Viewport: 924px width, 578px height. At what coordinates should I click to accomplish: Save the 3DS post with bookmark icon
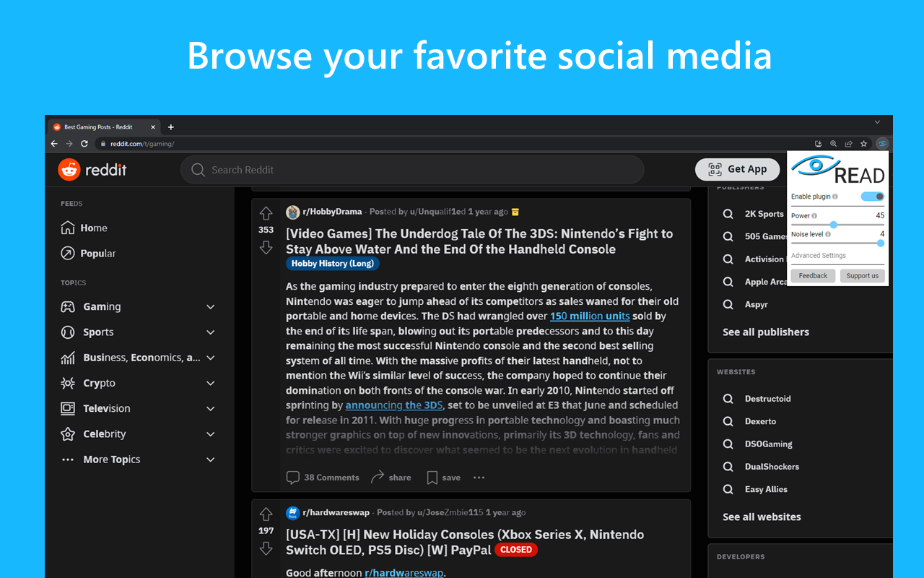[443, 478]
